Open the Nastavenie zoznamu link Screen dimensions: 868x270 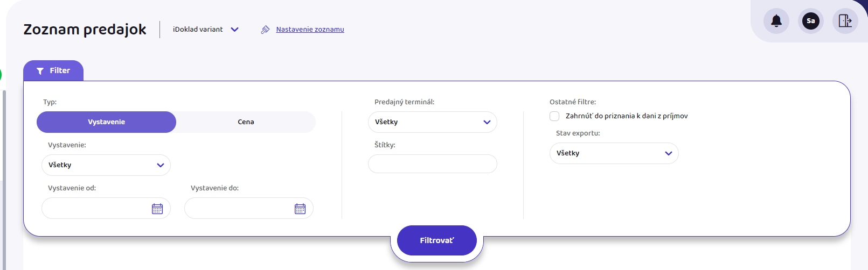point(310,30)
